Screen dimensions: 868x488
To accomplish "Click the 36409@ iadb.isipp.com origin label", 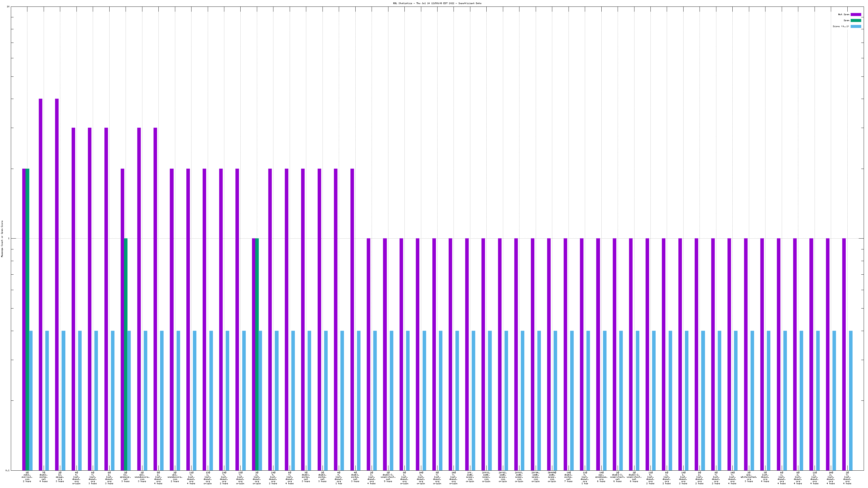I will [552, 477].
